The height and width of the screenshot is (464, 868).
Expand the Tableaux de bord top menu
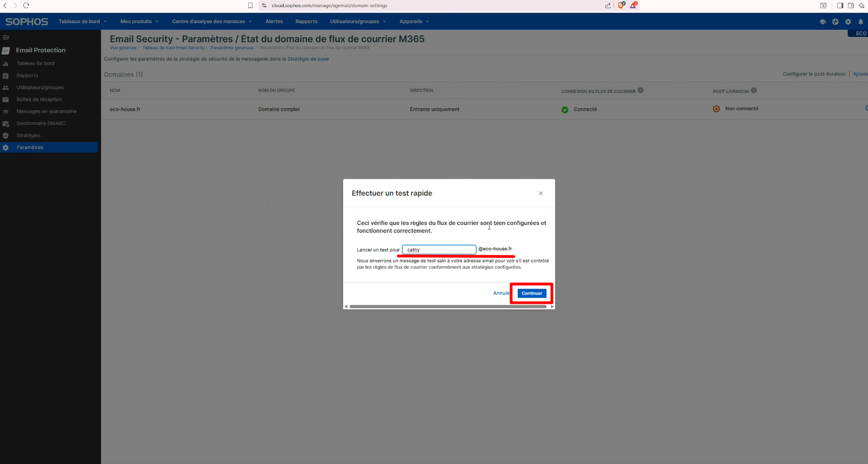point(83,21)
